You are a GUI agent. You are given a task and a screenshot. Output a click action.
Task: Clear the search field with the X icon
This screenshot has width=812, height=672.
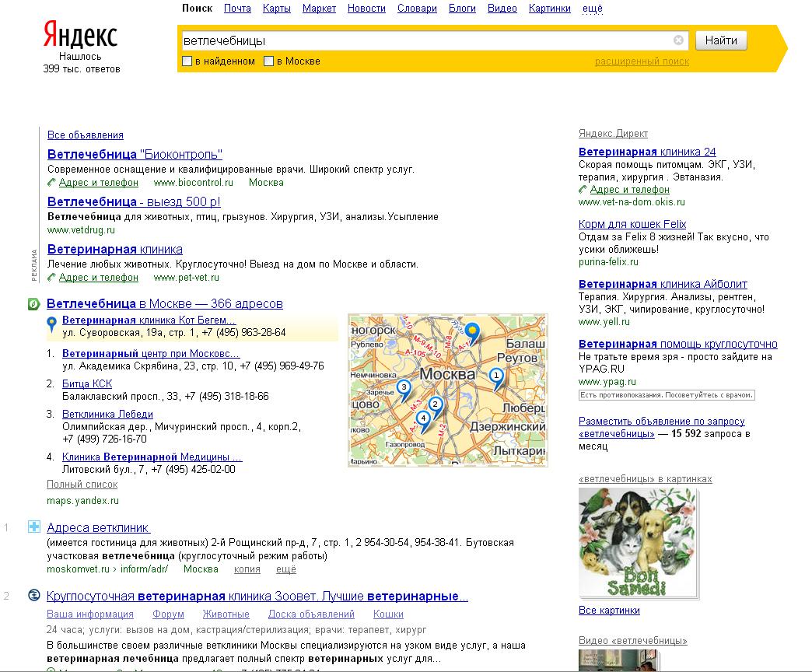pos(678,40)
